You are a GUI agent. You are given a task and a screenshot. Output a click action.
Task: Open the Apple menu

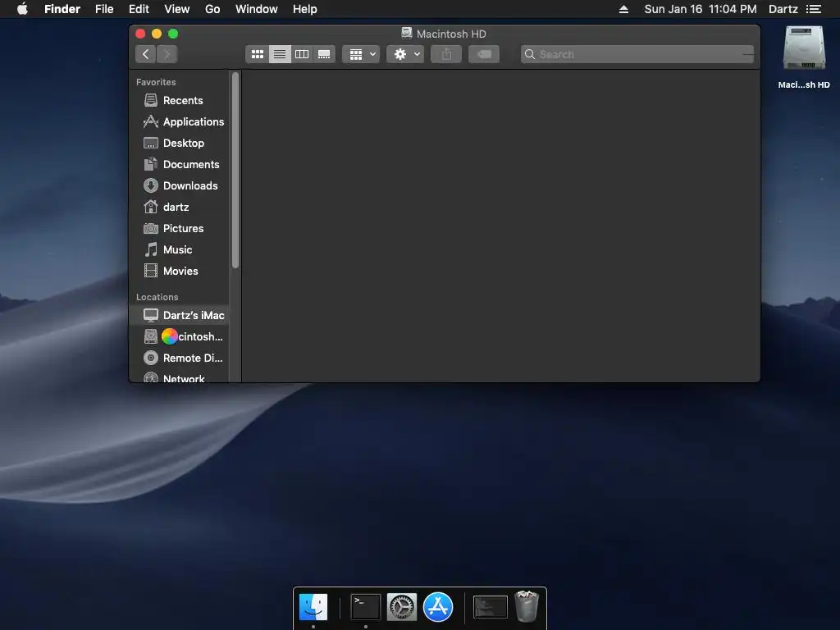click(x=22, y=9)
